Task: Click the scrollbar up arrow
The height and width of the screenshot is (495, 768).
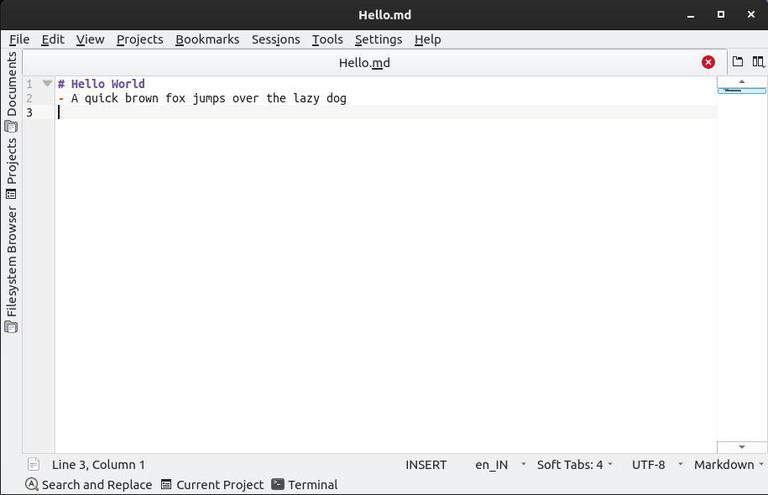Action: (742, 81)
